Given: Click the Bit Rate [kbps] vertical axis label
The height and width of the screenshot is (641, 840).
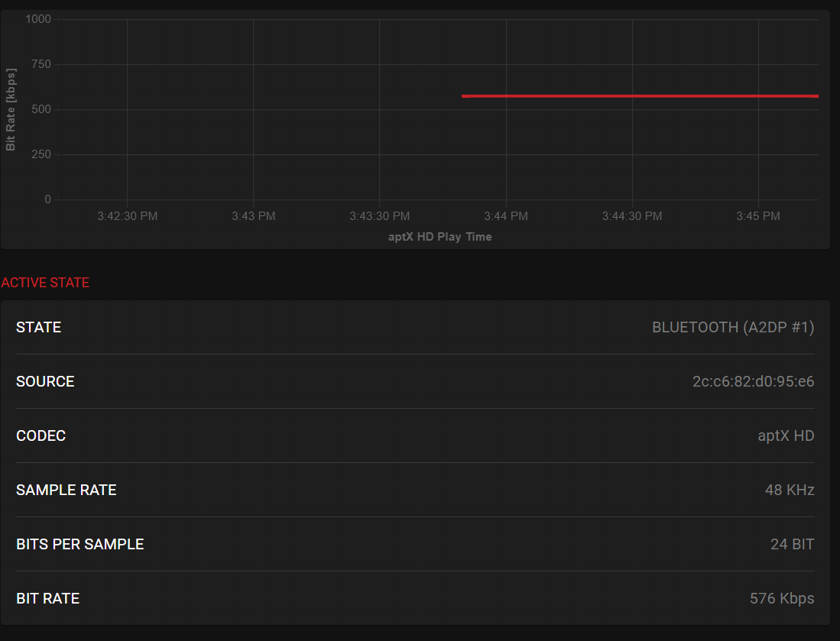Looking at the screenshot, I should (x=11, y=109).
